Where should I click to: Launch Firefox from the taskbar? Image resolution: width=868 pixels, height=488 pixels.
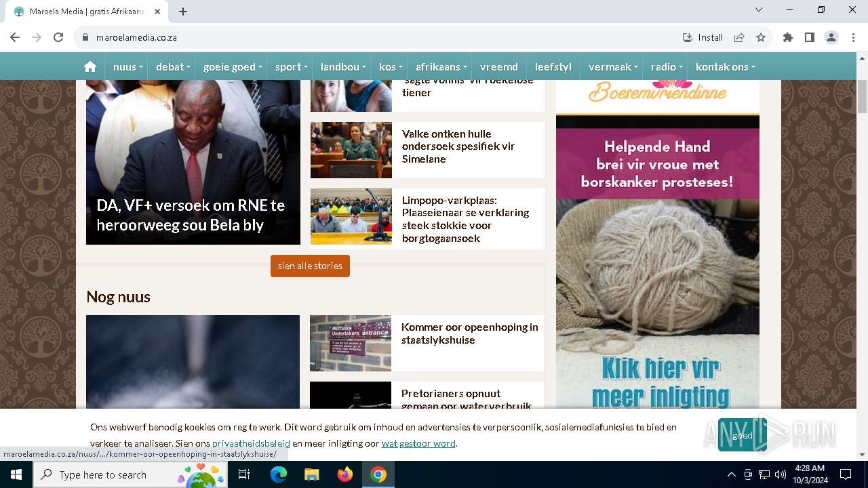(345, 474)
